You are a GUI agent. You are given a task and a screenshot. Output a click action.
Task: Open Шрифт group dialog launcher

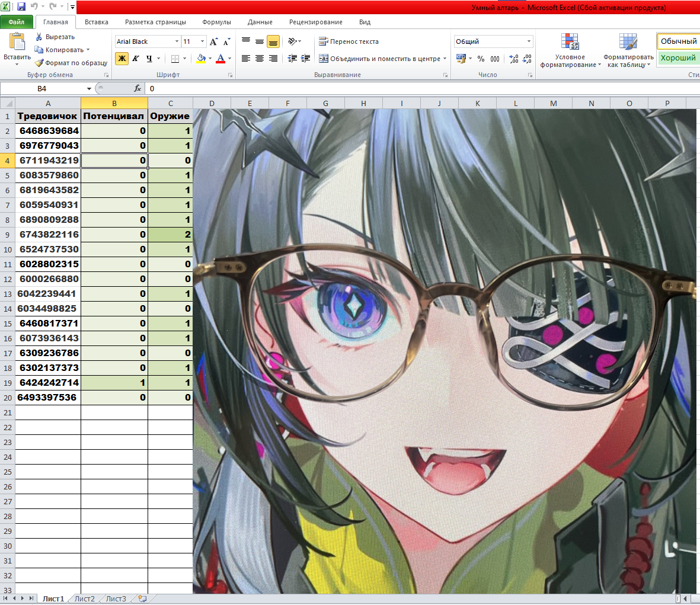[231, 75]
